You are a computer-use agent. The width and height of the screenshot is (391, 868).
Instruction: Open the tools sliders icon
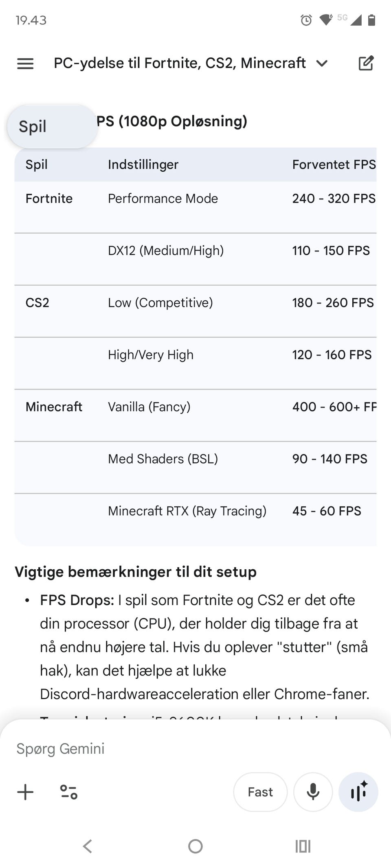[68, 792]
